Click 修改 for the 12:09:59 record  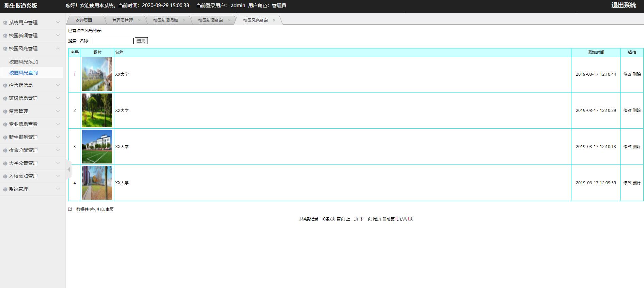[x=627, y=183]
